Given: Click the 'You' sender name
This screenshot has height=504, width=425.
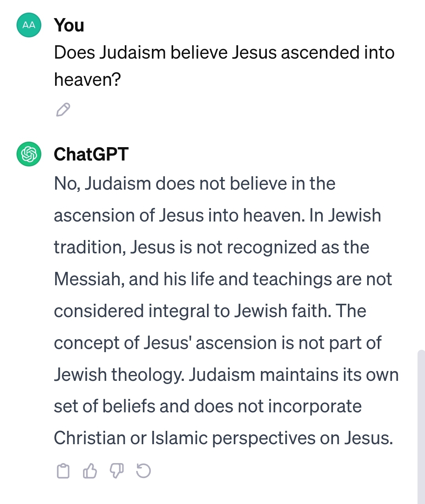Looking at the screenshot, I should tap(69, 25).
